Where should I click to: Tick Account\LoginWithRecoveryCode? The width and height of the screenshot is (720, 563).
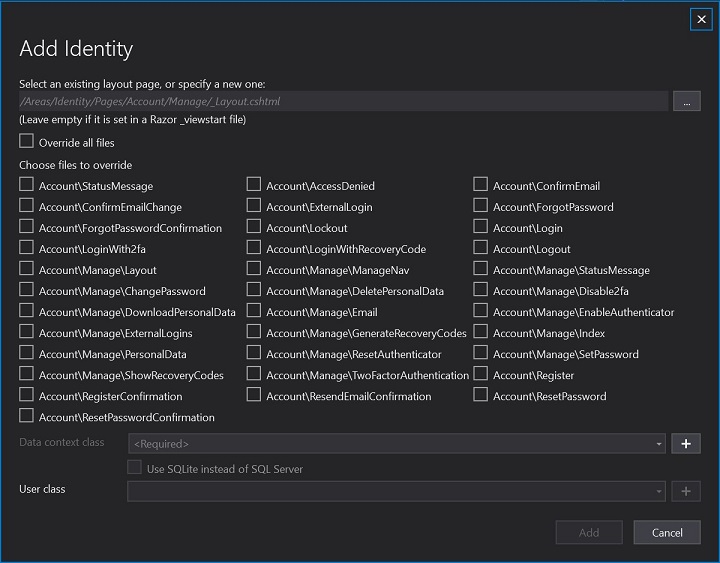[253, 248]
